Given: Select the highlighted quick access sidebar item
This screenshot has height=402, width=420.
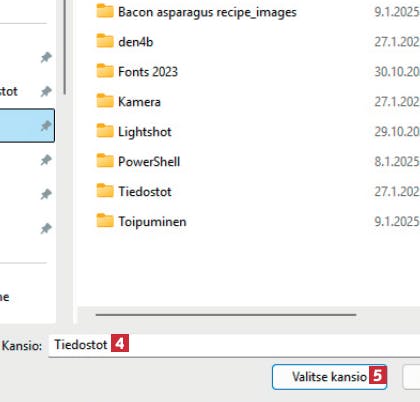Looking at the screenshot, I should 27,126.
